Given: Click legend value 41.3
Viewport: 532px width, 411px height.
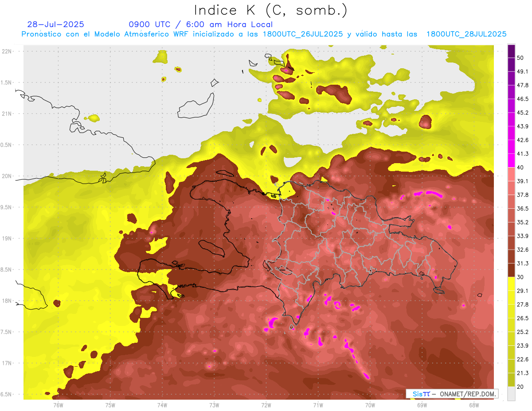Looking at the screenshot, I should tap(522, 154).
